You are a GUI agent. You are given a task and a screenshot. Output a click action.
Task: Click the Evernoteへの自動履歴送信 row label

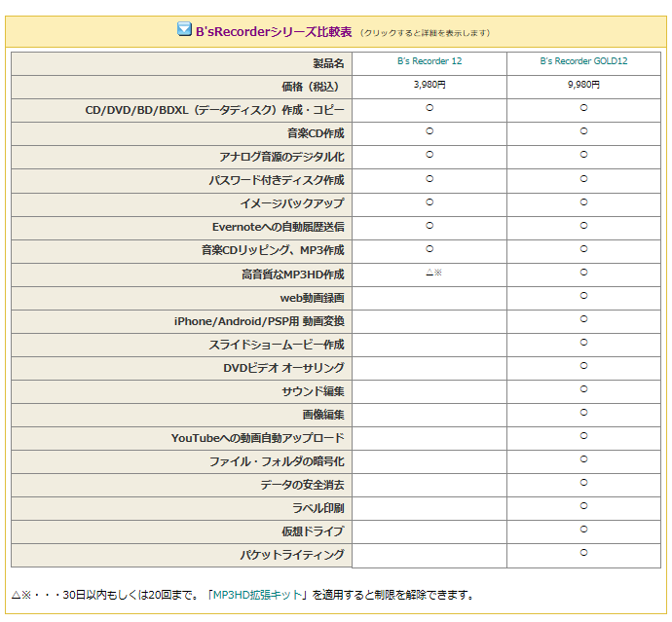coord(279,227)
